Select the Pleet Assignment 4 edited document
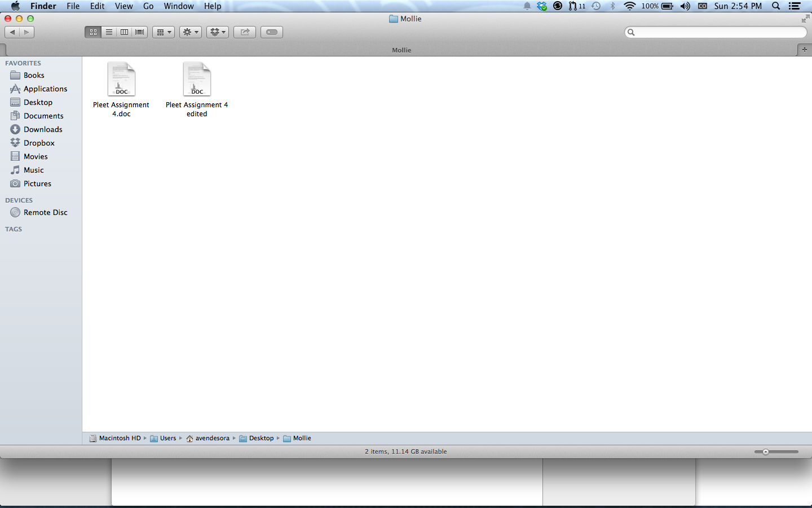 [x=197, y=80]
